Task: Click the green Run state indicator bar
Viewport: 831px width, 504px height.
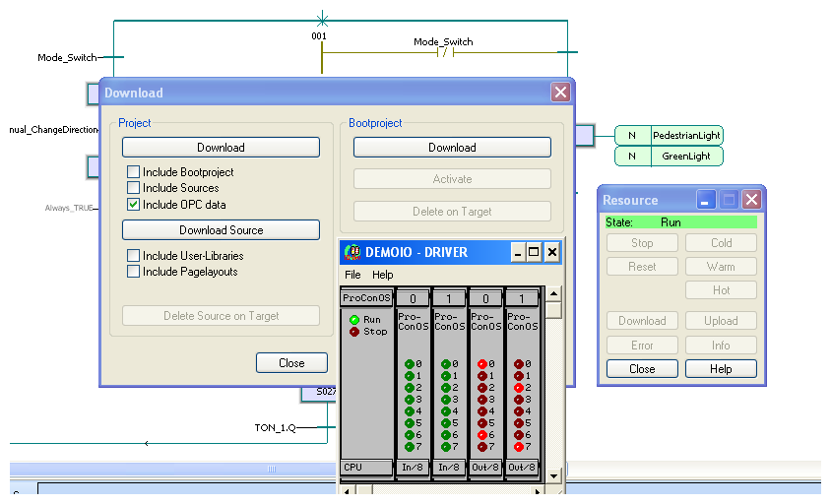Action: (680, 222)
